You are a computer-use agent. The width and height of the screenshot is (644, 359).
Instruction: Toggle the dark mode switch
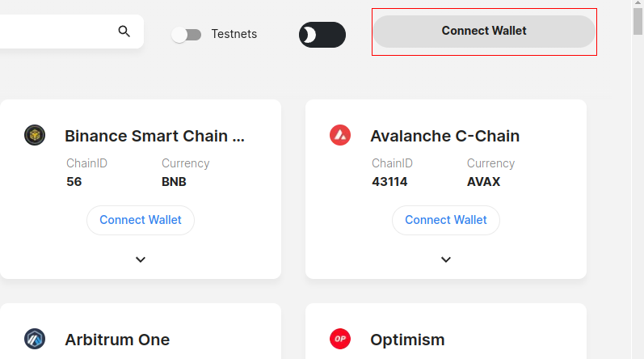(x=322, y=34)
